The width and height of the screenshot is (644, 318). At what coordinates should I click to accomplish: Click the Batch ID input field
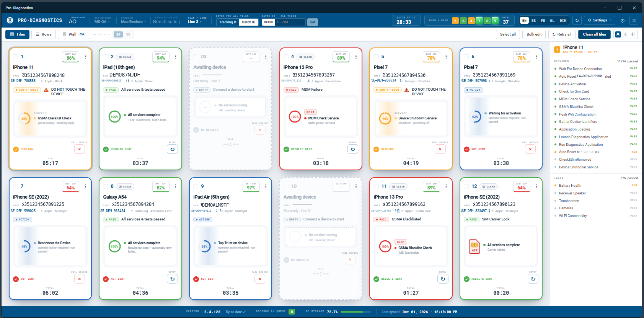[x=290, y=22]
